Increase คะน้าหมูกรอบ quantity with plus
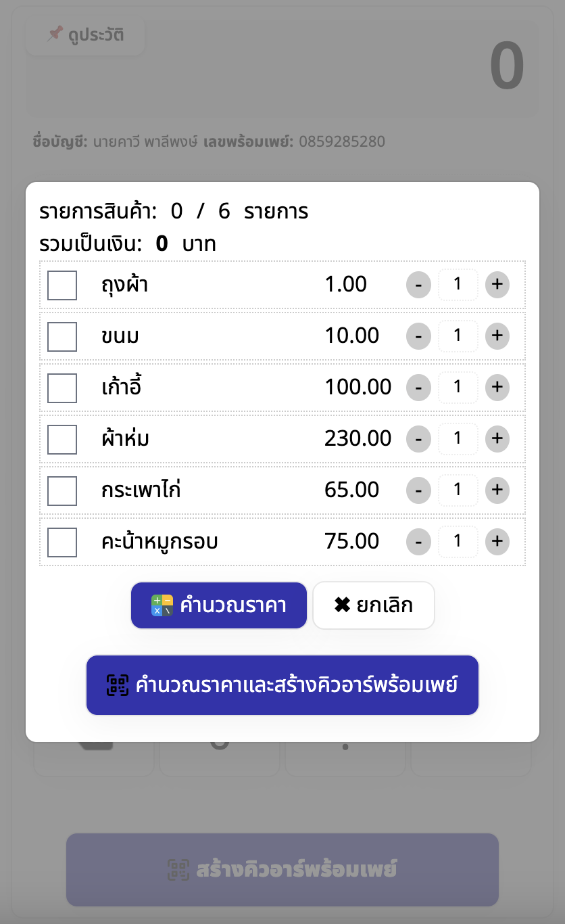Screen dimensions: 565x924 pos(497,541)
